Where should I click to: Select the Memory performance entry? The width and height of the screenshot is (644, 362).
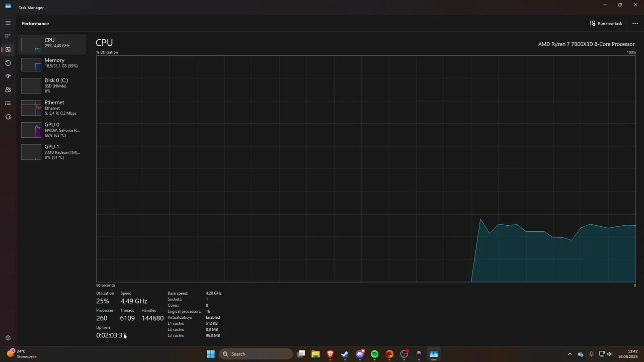point(52,64)
